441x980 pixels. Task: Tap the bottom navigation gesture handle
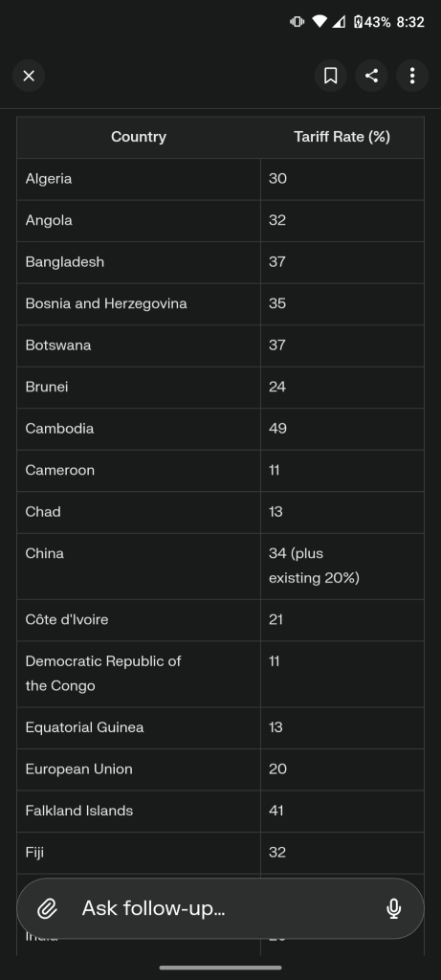(x=220, y=968)
